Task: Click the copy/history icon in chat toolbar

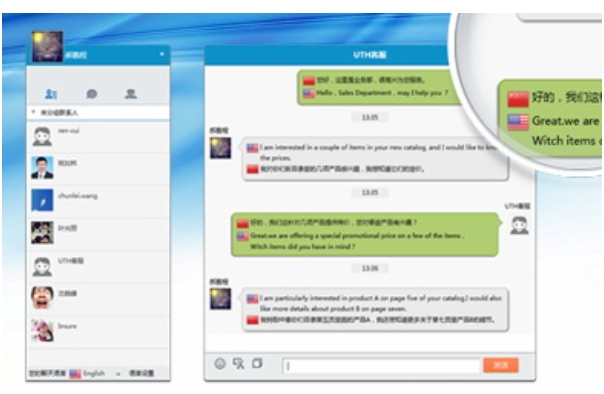Action: (257, 363)
